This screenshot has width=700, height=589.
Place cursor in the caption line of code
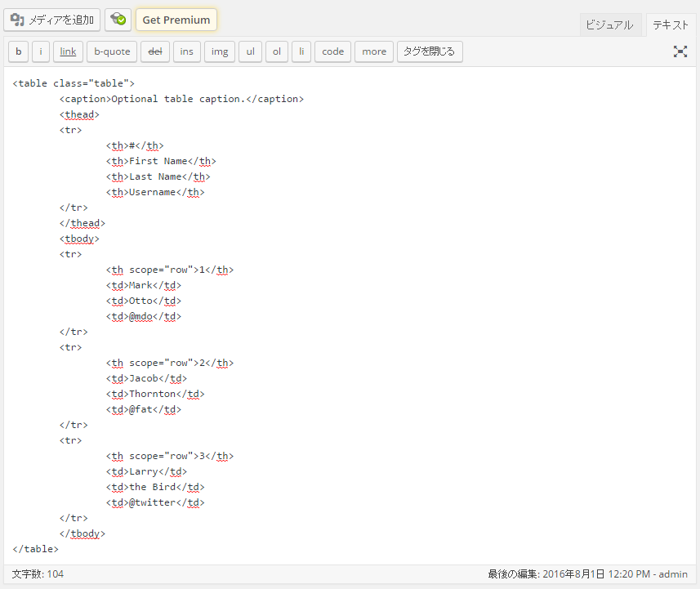181,99
